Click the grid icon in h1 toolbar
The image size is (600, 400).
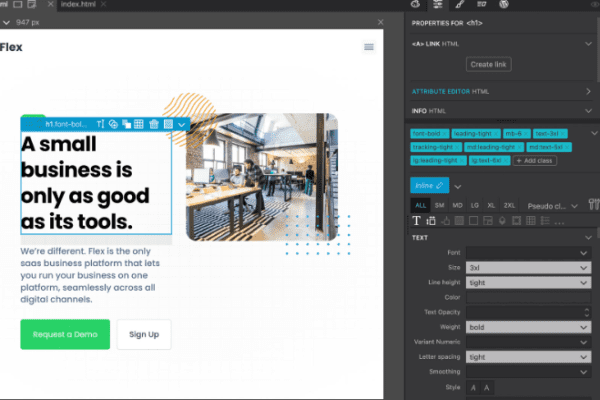[x=139, y=124]
